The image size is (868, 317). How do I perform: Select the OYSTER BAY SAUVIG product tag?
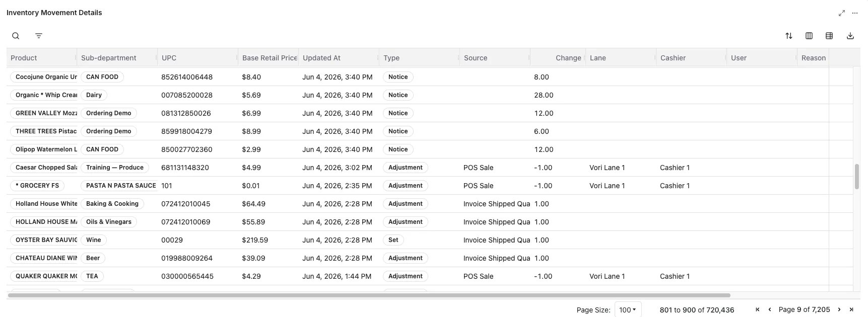[x=44, y=240]
